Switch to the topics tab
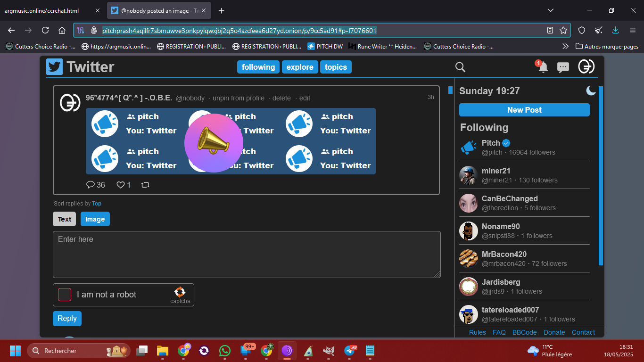Screen dimensions: 644x362 tap(336, 67)
